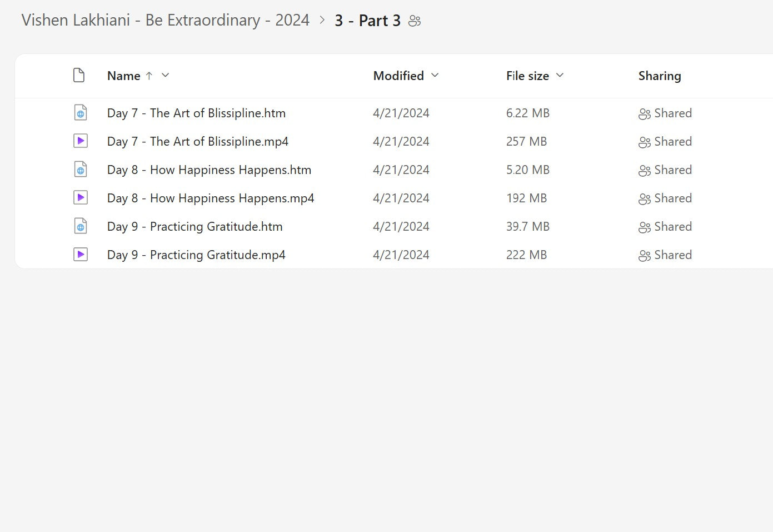This screenshot has width=773, height=532.
Task: Click the video icon for Day 9 Gratitude.mp4
Action: pos(81,255)
